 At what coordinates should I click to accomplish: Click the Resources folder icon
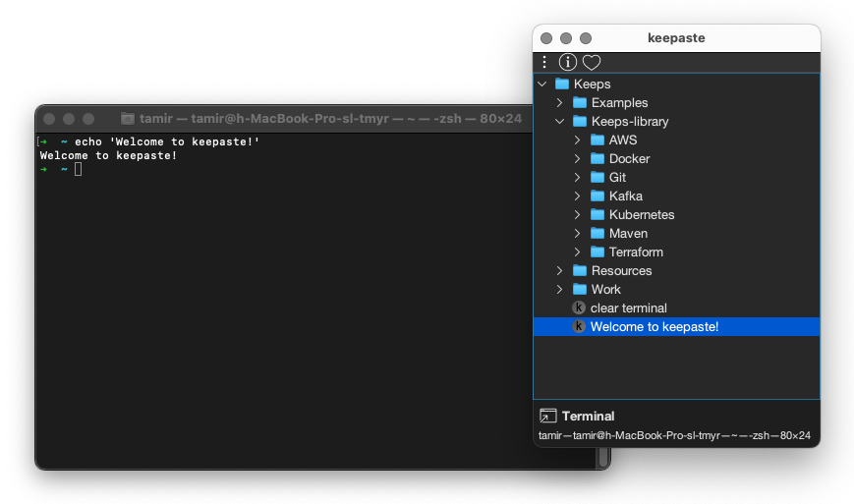580,270
